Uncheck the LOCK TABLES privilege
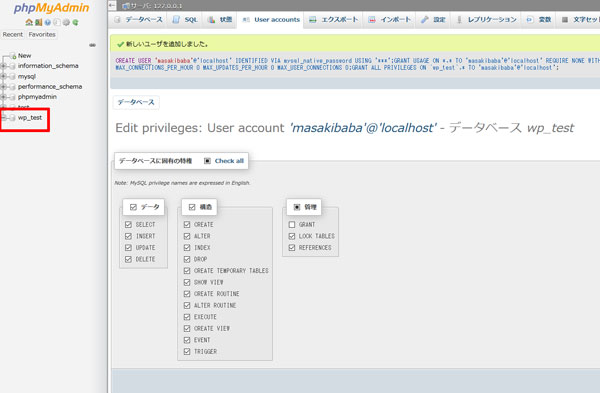This screenshot has width=600, height=393. [x=292, y=236]
